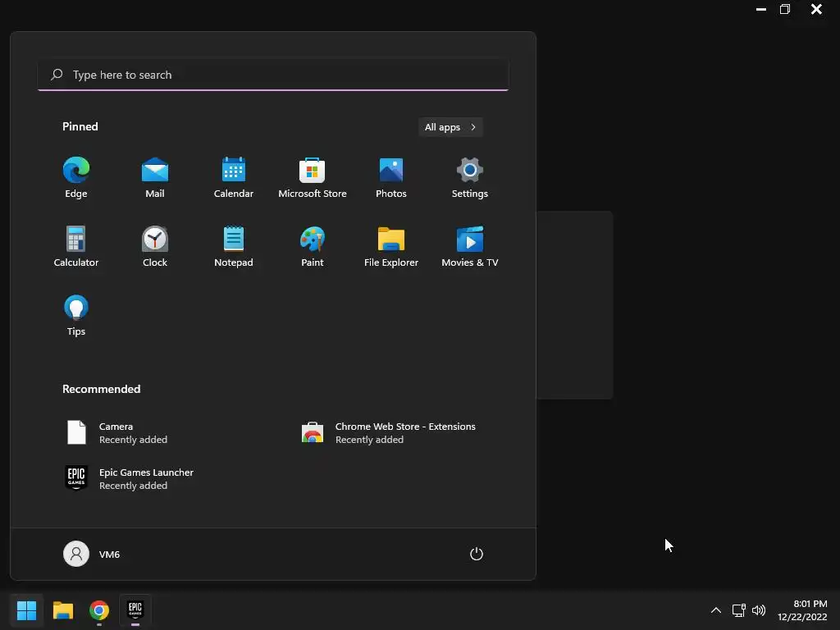This screenshot has height=630, width=840.
Task: Switch to Epic Games Launcher on taskbar
Action: [x=135, y=609]
